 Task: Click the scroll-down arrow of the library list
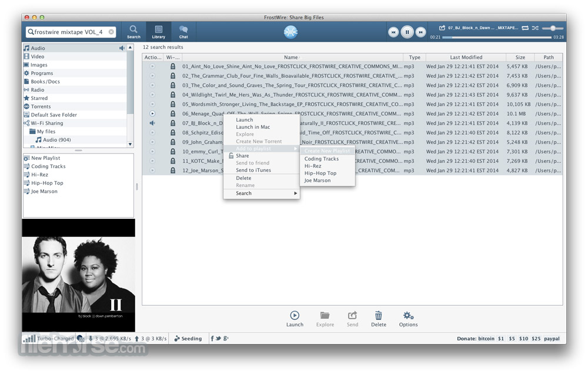130,144
